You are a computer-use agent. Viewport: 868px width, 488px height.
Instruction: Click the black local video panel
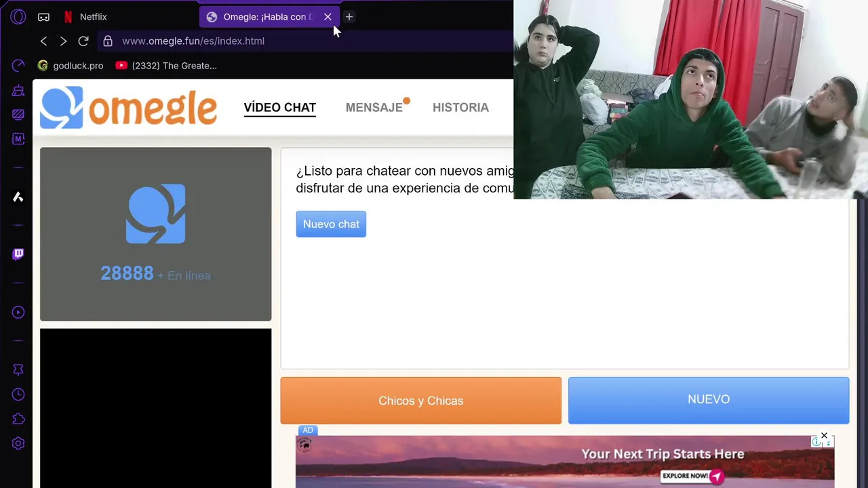click(x=155, y=408)
